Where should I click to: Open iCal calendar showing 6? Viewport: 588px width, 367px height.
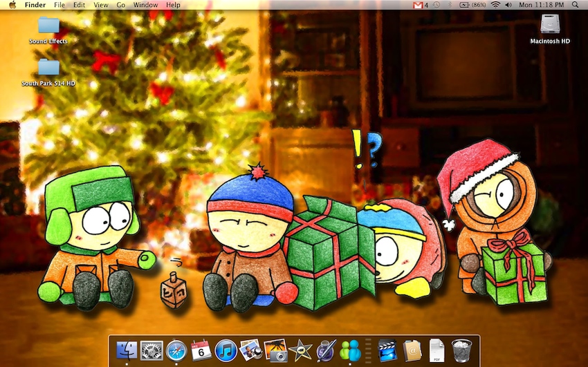pos(201,350)
